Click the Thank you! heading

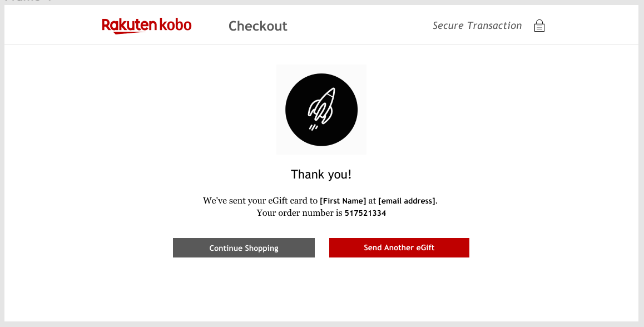click(321, 175)
